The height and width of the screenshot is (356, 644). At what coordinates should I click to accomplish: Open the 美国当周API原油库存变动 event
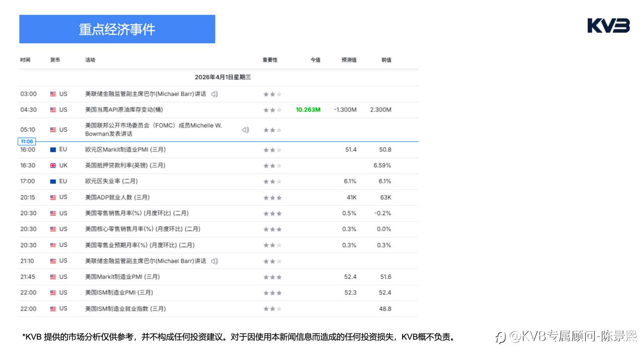(124, 110)
